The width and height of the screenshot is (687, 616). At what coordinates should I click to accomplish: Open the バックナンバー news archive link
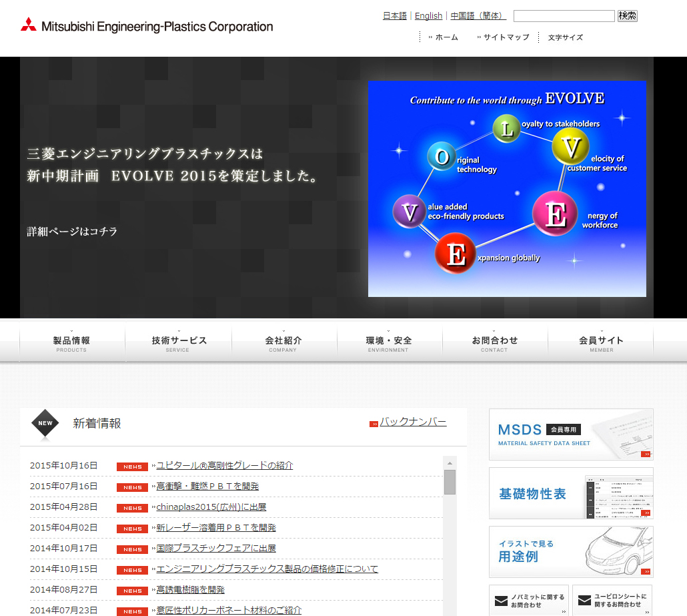click(413, 422)
